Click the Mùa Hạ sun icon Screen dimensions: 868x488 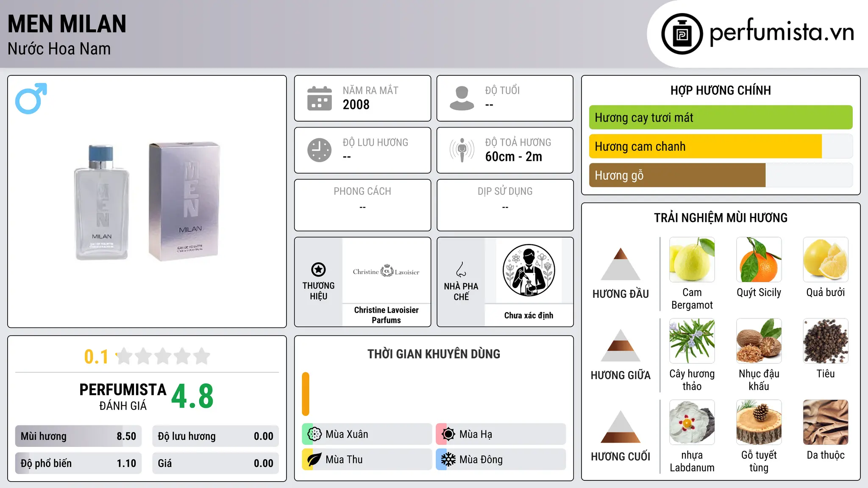(x=448, y=434)
